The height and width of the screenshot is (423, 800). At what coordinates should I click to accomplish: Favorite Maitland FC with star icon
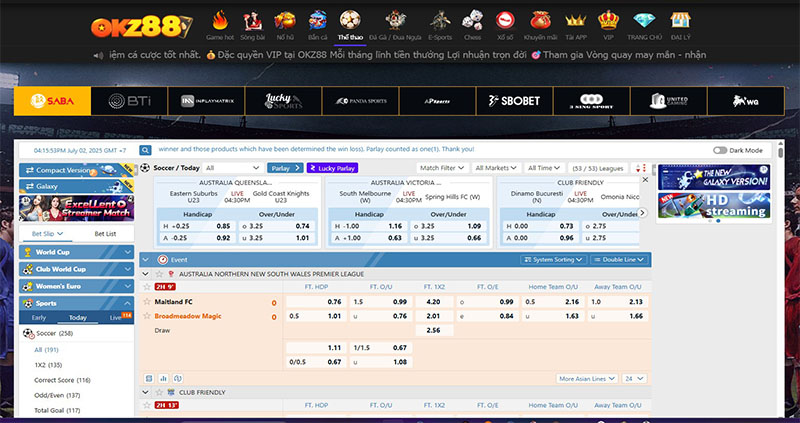coord(146,302)
